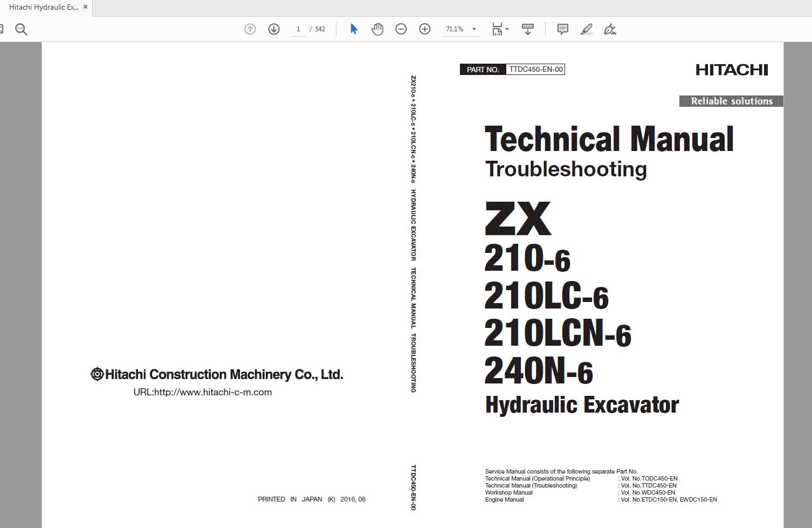Viewport: 812px width, 528px height.
Task: Click the URL http://www.hitachi-c-m.com text
Action: (203, 392)
